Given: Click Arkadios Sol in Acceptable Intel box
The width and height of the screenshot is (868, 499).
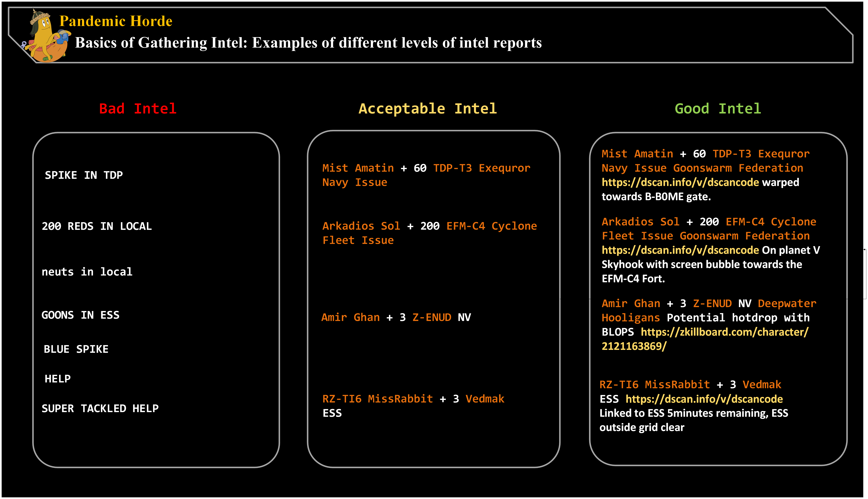Looking at the screenshot, I should 361,226.
